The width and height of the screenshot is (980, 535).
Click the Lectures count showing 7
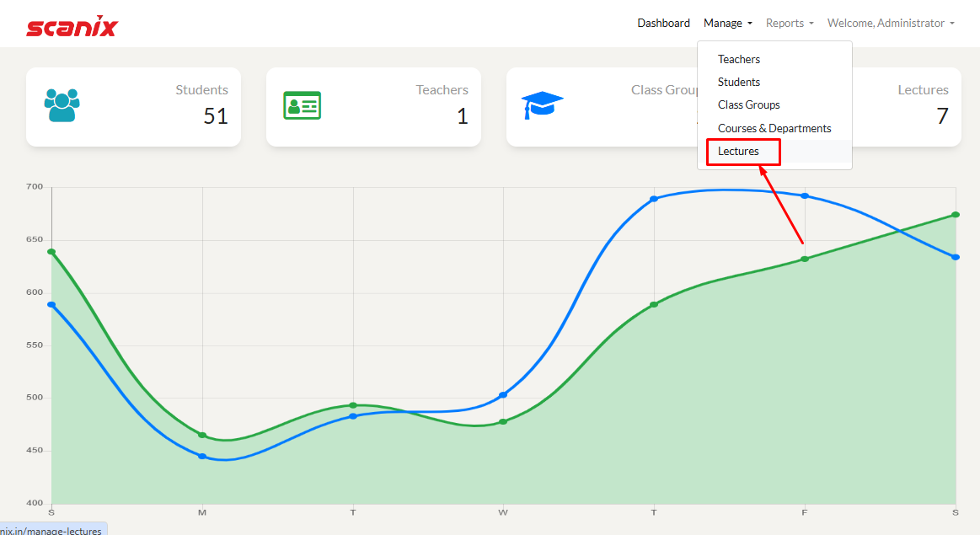(x=942, y=115)
